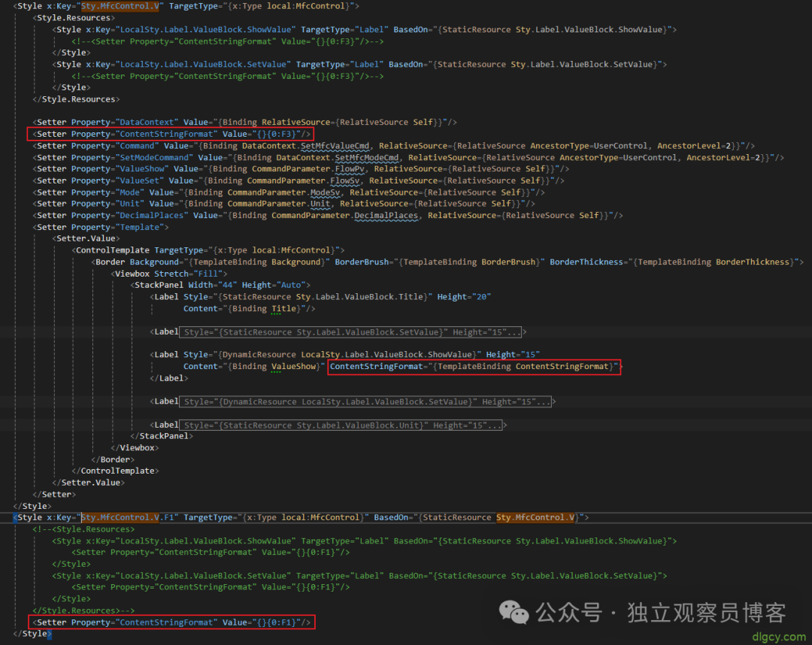Viewport: 812px width, 645px height.
Task: Click Content="{Binding Title}" attribute
Action: pos(244,308)
